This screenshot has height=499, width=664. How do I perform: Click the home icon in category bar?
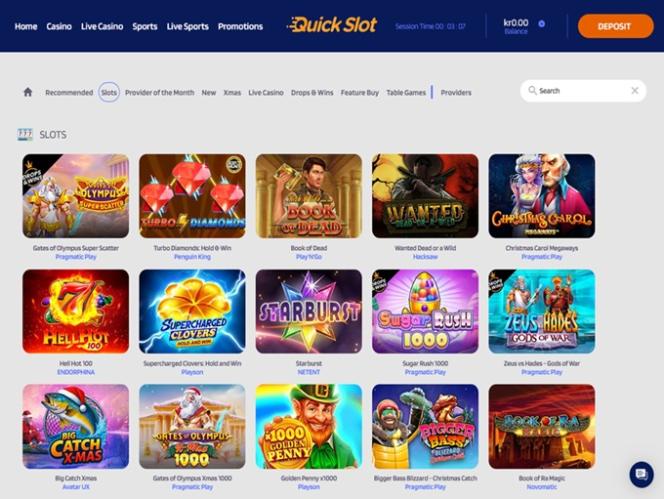point(28,92)
